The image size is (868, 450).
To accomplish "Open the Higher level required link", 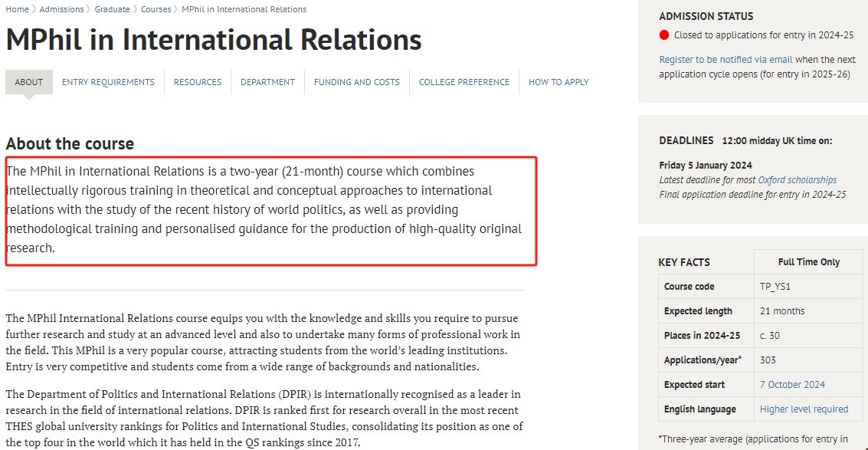I will point(804,409).
